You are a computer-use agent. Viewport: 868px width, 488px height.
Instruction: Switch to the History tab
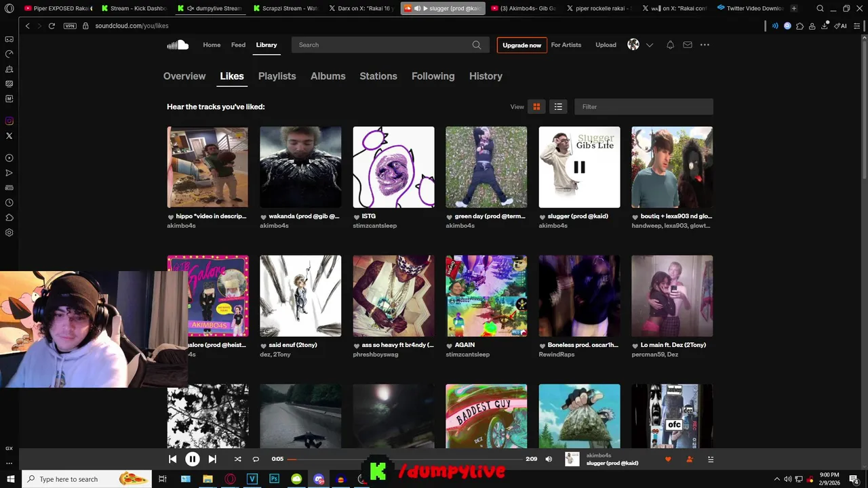486,76
